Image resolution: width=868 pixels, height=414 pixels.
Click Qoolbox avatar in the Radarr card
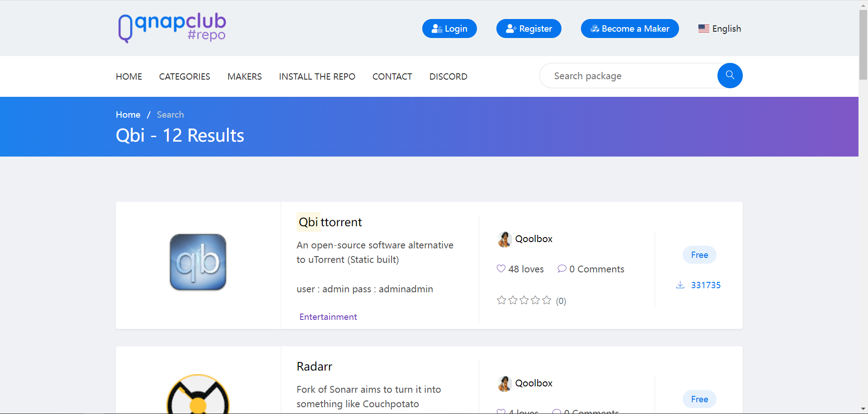click(504, 384)
